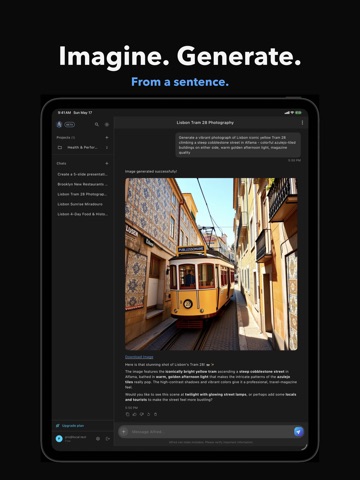Open the 'Create a 5-slide presentati...' chat

(x=82, y=174)
